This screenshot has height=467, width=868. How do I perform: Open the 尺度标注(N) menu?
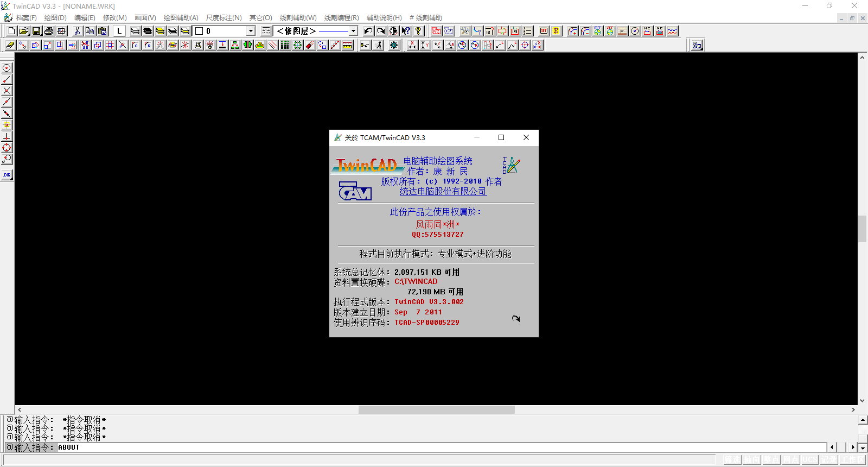(x=224, y=18)
